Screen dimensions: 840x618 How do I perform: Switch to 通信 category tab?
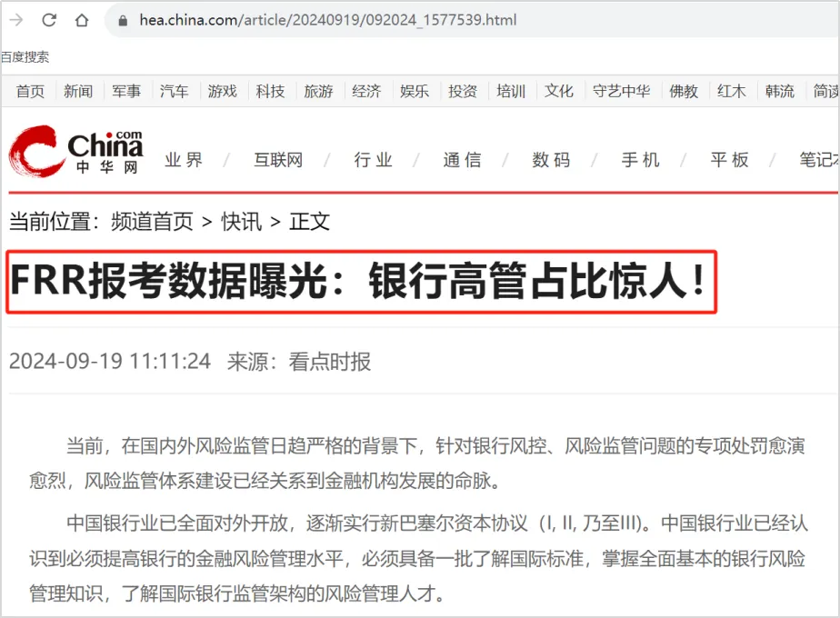(x=462, y=160)
